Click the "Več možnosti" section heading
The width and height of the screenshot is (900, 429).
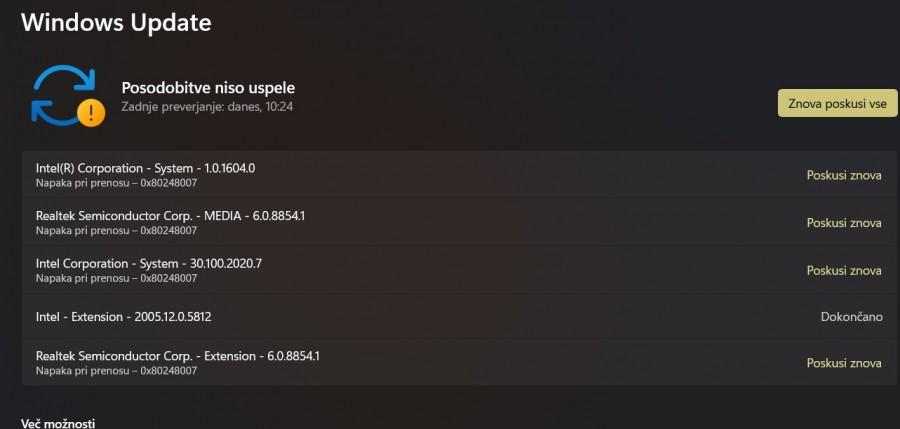58,423
